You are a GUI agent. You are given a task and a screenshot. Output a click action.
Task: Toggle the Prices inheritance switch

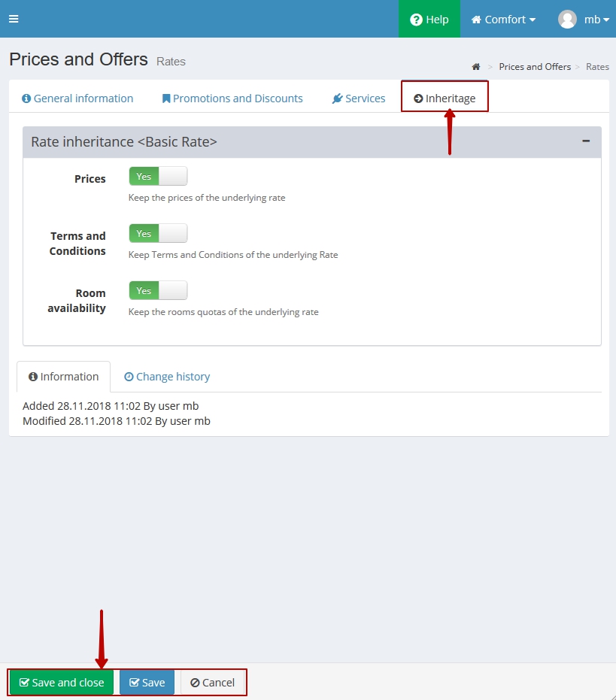(x=158, y=177)
